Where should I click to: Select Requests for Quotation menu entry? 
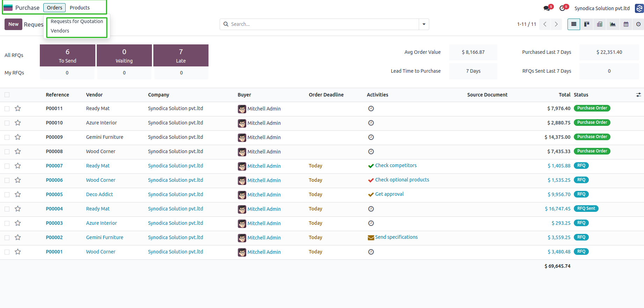tap(77, 21)
